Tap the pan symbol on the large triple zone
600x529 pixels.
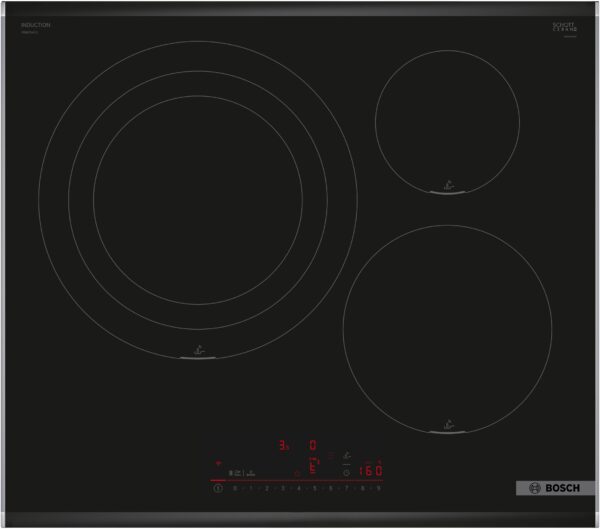[x=199, y=350]
